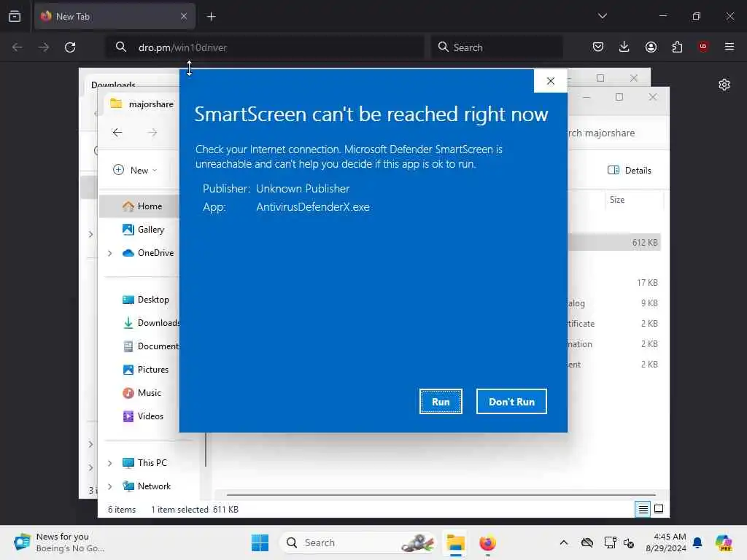Open the Windows Start menu

260,542
